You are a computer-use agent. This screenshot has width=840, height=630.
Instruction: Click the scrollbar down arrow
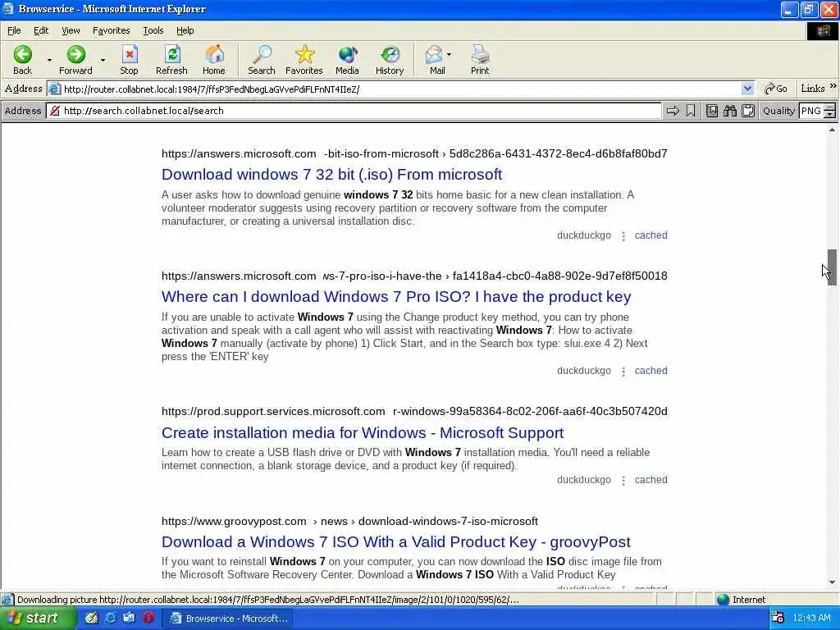tap(832, 582)
